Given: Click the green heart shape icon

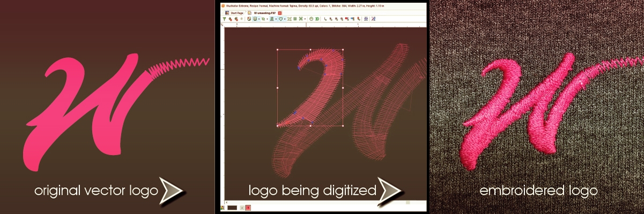Looking at the screenshot, I should coord(281,19).
